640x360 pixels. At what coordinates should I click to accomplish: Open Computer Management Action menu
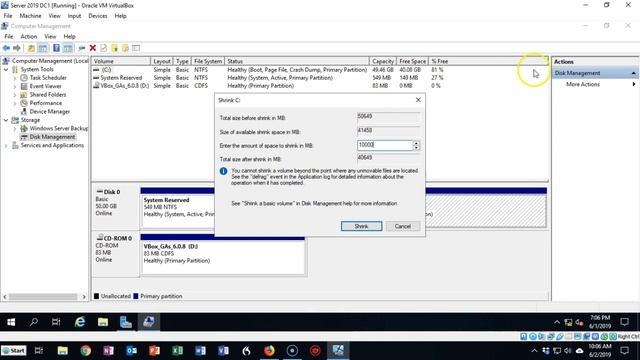click(x=29, y=36)
